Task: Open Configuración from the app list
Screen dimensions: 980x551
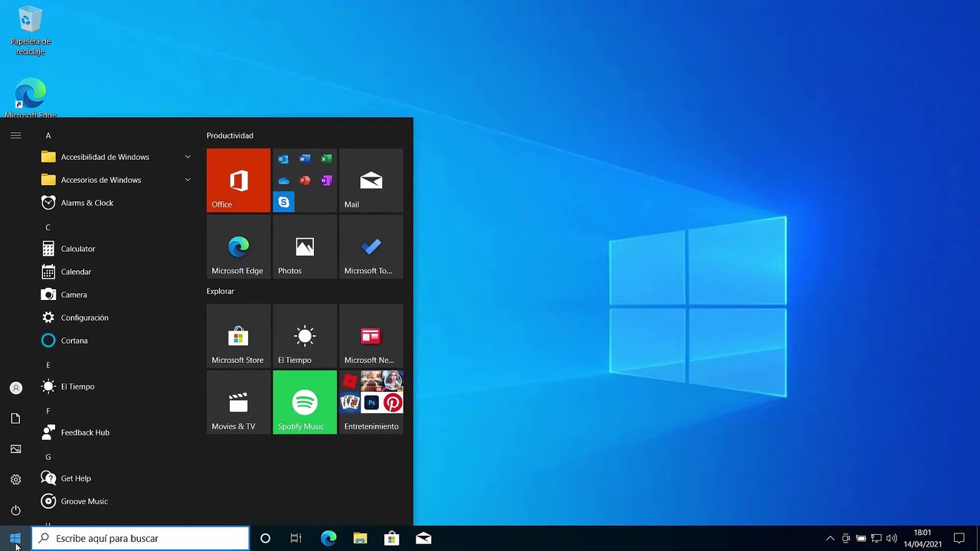Action: (115, 318)
